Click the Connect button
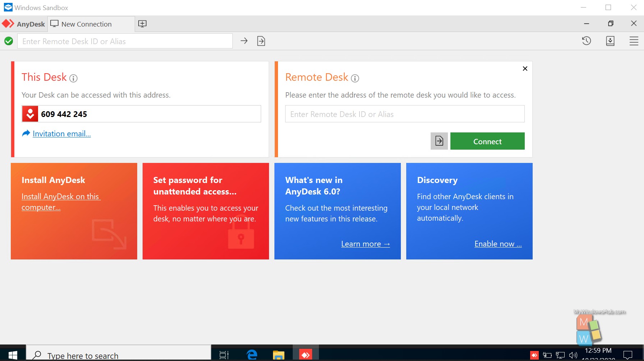Viewport: 644px width, 361px height. (x=487, y=141)
